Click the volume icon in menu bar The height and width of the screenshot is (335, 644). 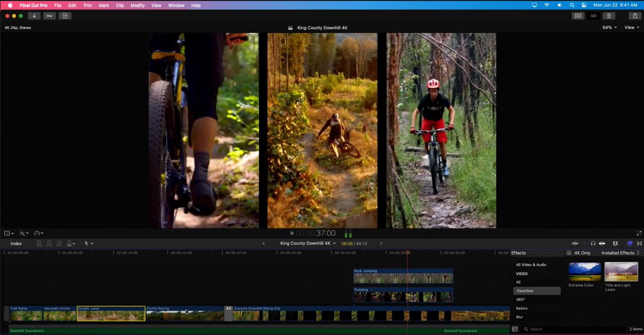(560, 5)
